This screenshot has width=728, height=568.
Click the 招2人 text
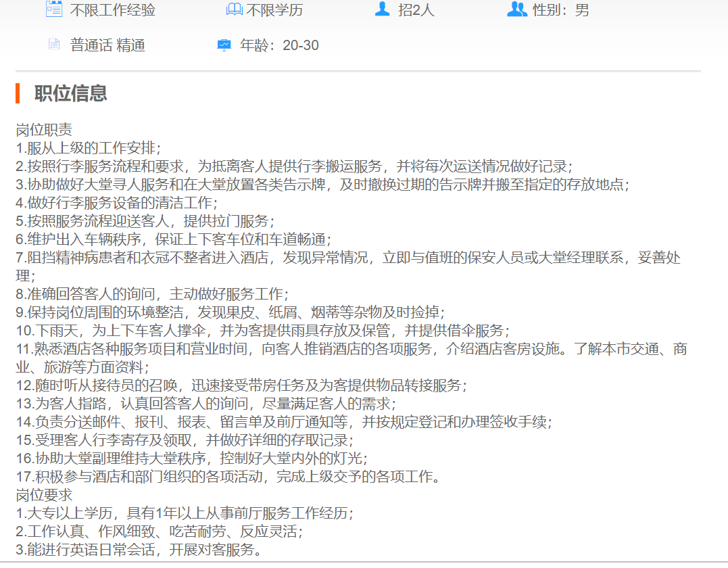click(417, 10)
